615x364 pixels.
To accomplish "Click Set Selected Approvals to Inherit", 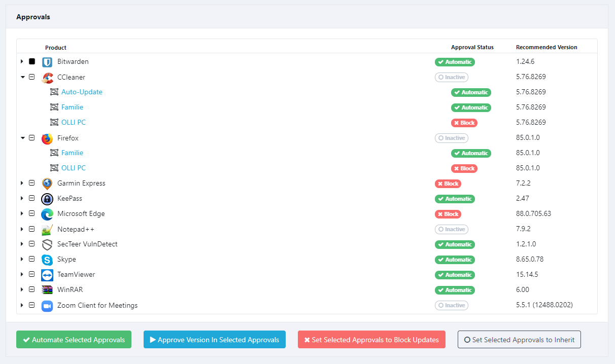I will (519, 340).
